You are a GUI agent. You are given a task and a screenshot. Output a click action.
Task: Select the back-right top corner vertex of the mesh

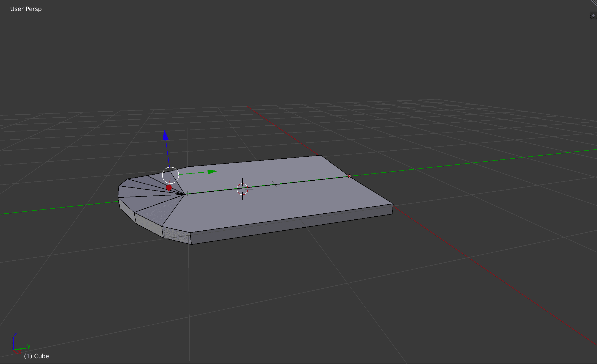point(321,156)
